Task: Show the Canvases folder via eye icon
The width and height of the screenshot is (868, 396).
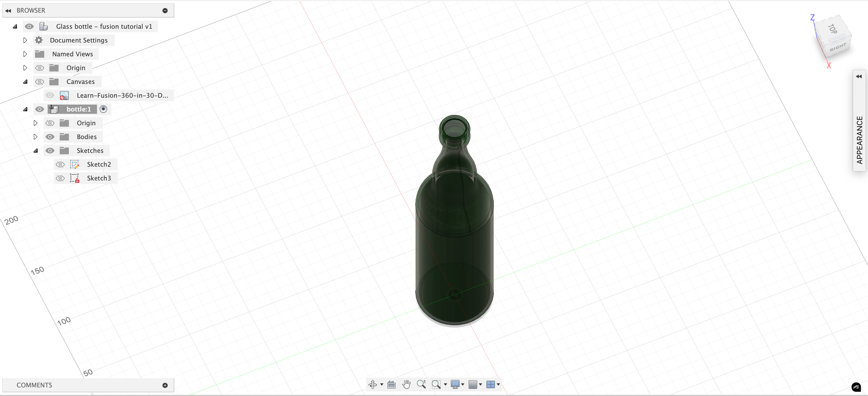Action: (40, 82)
